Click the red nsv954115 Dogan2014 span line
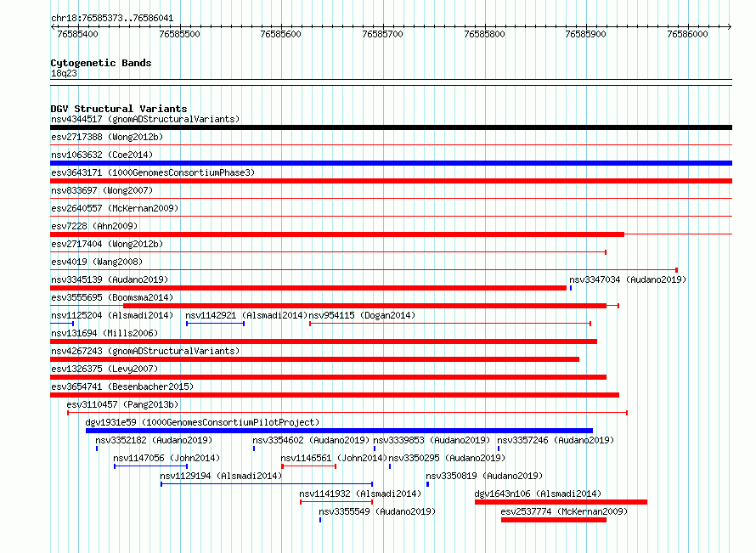This screenshot has height=553, width=756. 450,324
